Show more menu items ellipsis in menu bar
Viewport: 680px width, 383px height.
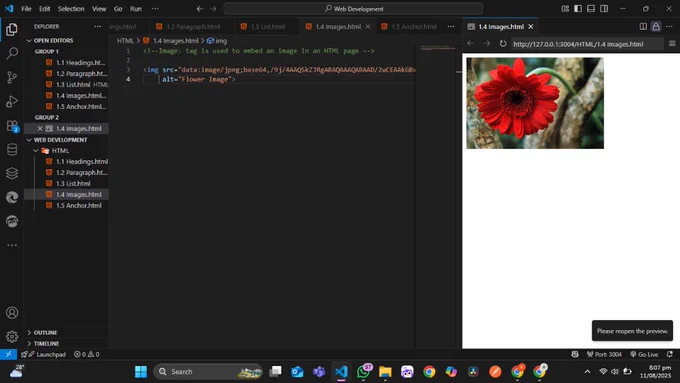click(x=155, y=9)
